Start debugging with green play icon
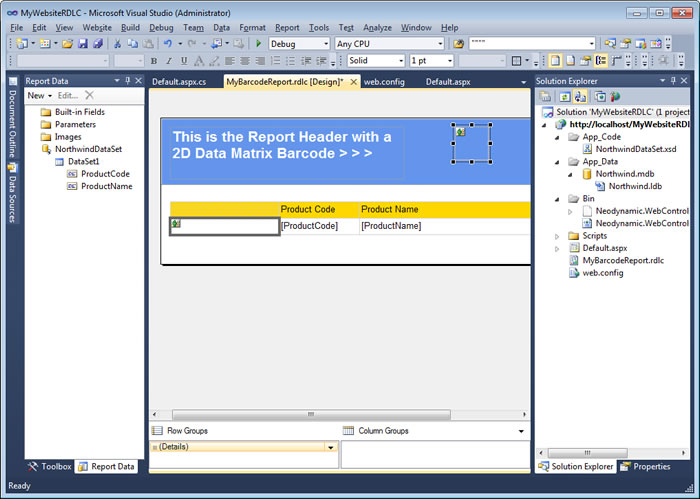The height and width of the screenshot is (499, 700). (258, 43)
